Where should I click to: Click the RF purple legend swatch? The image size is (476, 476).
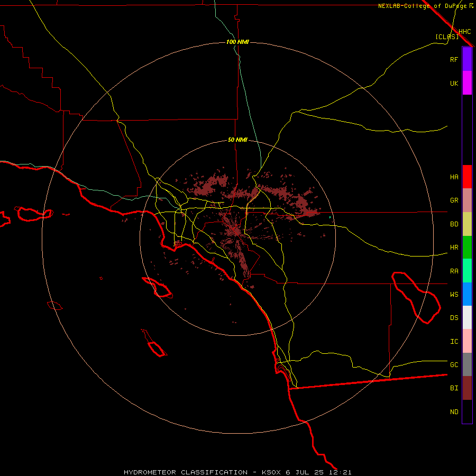[x=467, y=59]
